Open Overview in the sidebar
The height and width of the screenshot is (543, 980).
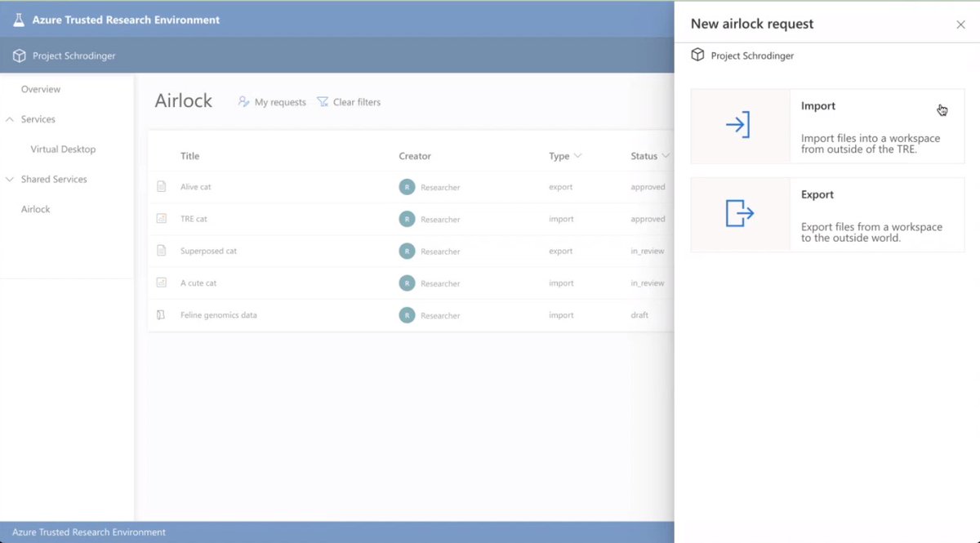41,89
